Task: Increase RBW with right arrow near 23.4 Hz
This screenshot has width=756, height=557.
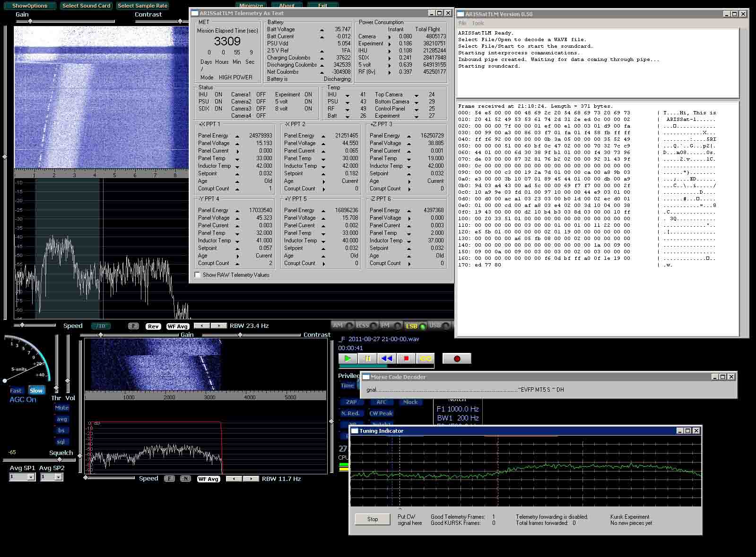Action: tap(218, 326)
